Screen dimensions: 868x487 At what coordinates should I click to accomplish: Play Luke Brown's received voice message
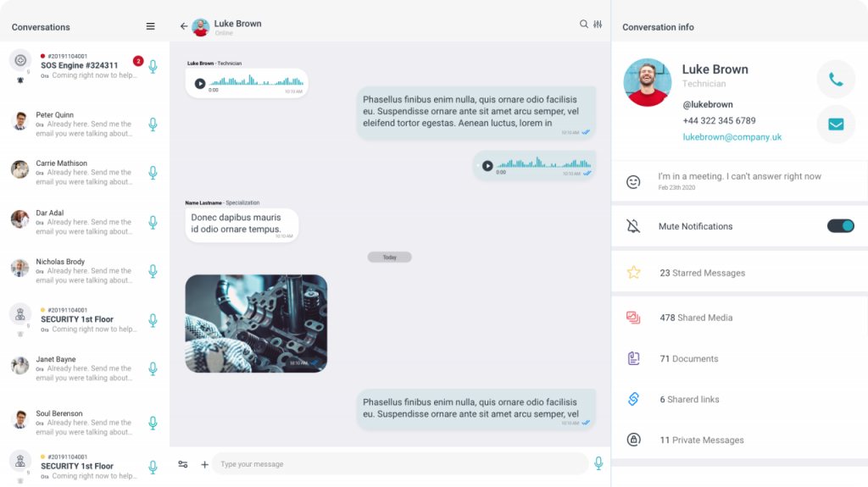(x=200, y=84)
